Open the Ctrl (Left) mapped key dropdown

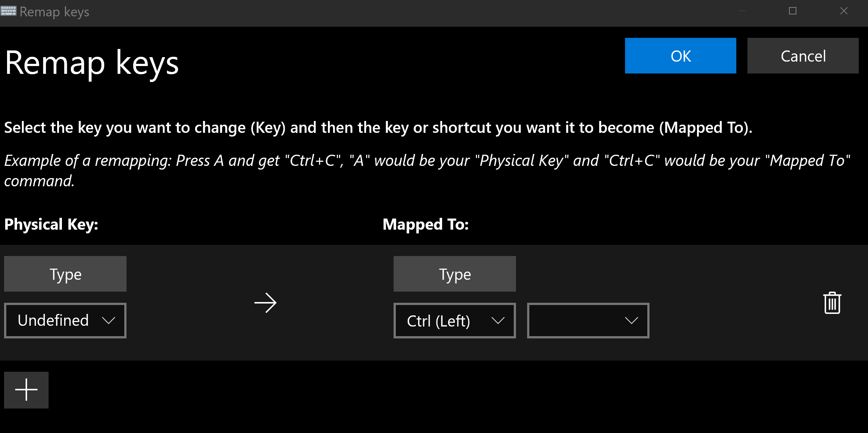pos(454,320)
